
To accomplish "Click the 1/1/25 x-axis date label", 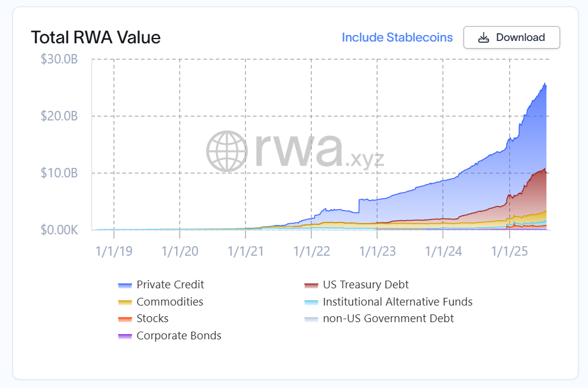I will [x=509, y=250].
